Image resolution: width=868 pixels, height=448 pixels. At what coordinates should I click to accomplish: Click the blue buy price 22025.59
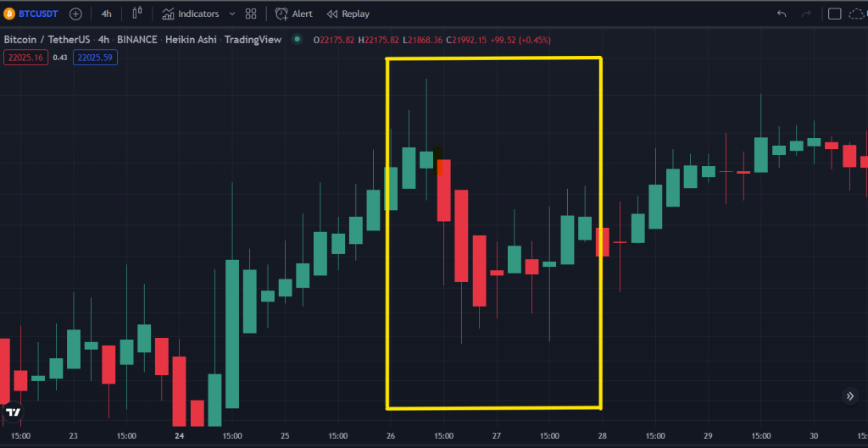[96, 58]
